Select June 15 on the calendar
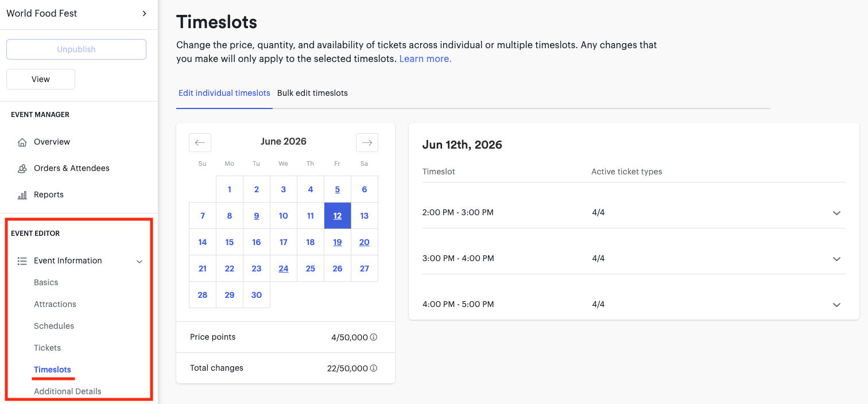868x404 pixels. (x=230, y=242)
